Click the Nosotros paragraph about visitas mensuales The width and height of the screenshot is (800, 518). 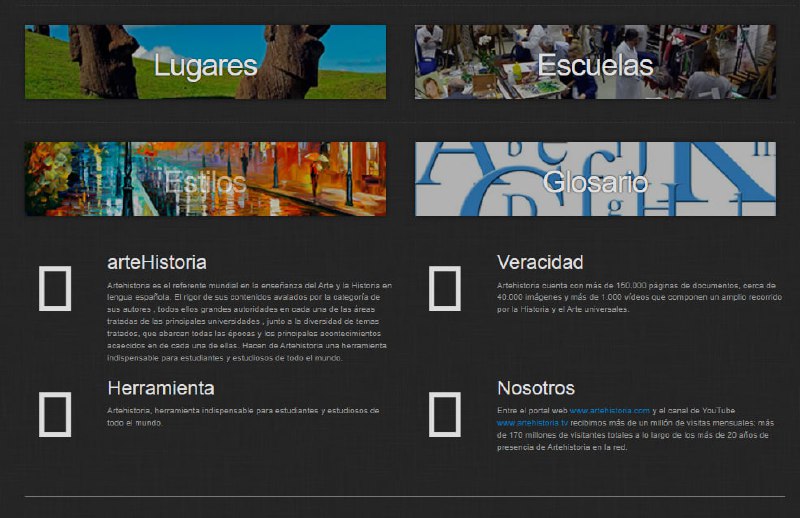click(x=636, y=435)
